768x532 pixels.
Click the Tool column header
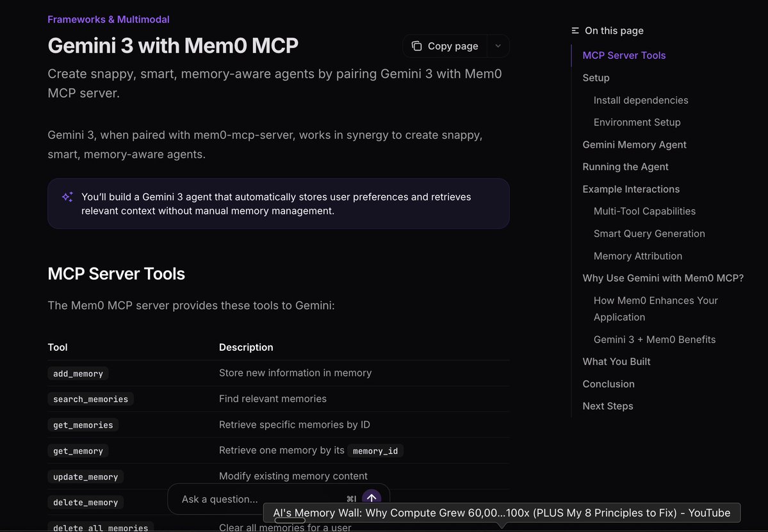tap(57, 348)
